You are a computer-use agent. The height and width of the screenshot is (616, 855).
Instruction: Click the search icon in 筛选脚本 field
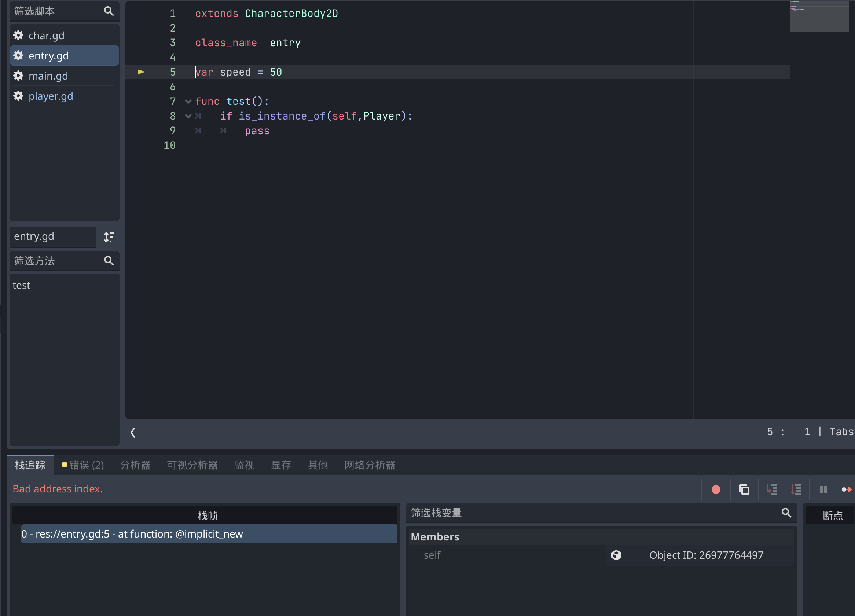109,11
